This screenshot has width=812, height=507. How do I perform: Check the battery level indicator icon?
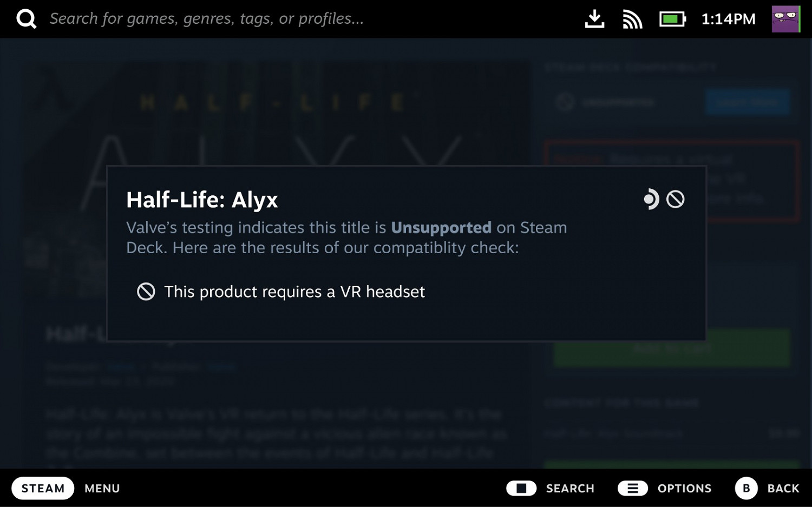(x=672, y=19)
